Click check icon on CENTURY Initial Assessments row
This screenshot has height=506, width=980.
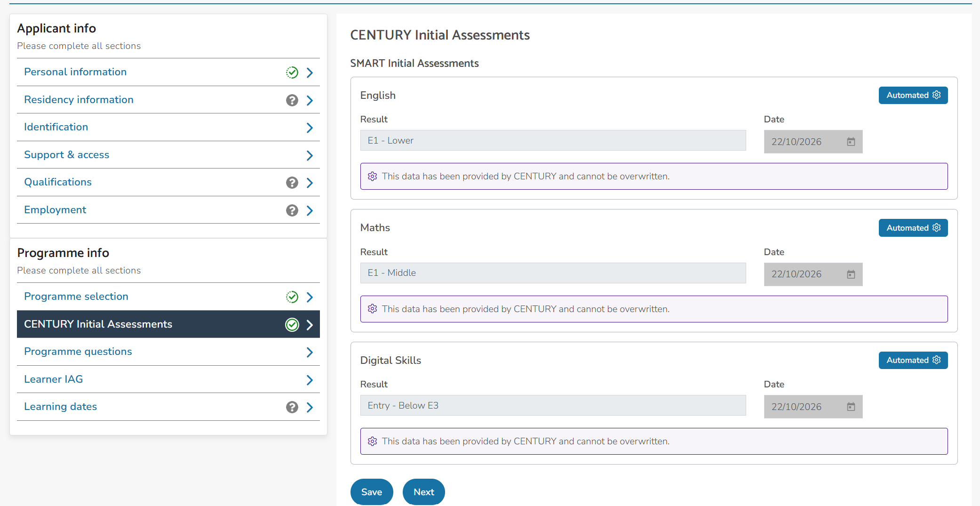[x=292, y=325]
